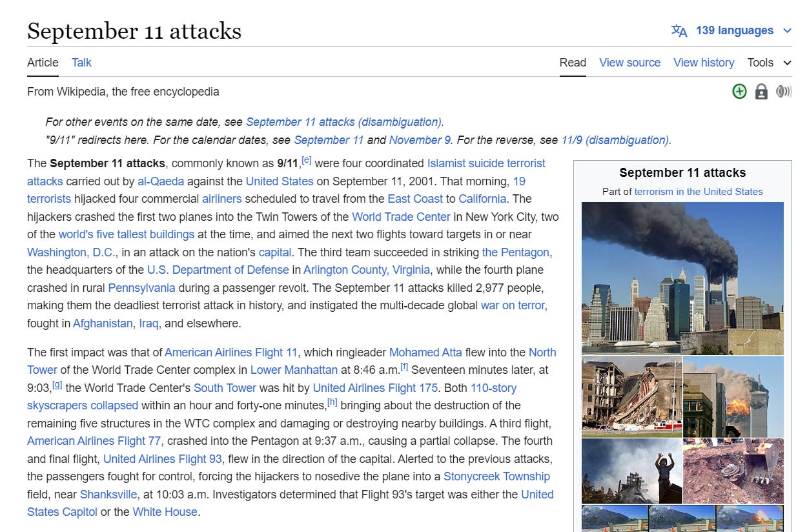Switch to the Talk tab
Viewport: 807px width, 532px height.
(x=81, y=63)
